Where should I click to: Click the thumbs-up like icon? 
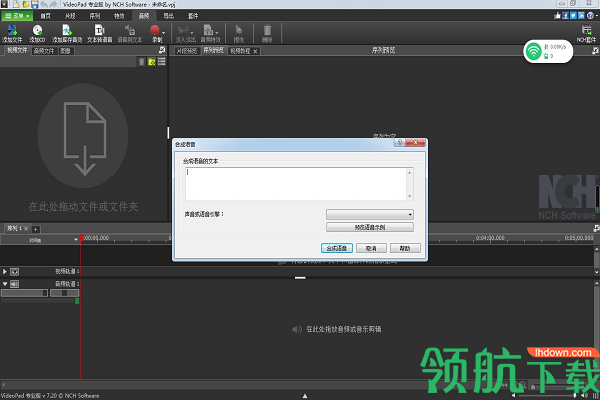pyautogui.click(x=557, y=15)
